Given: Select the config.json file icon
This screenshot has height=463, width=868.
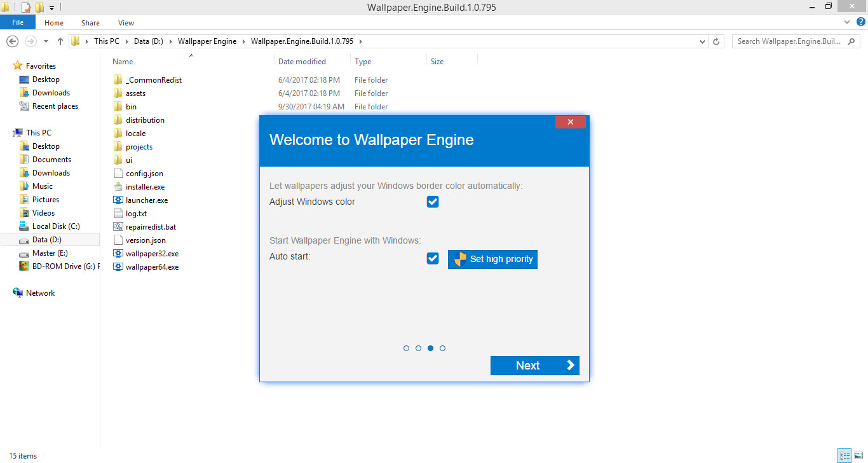Looking at the screenshot, I should pos(118,174).
